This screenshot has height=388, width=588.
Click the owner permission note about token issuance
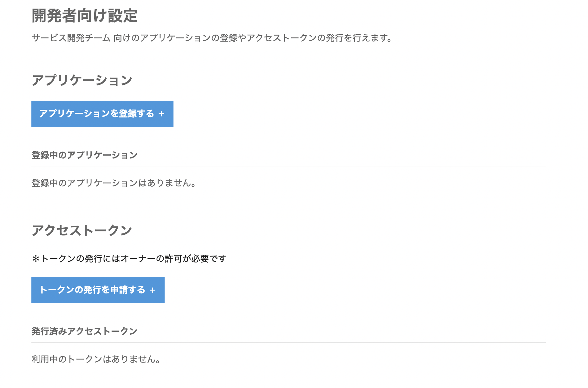coord(129,258)
